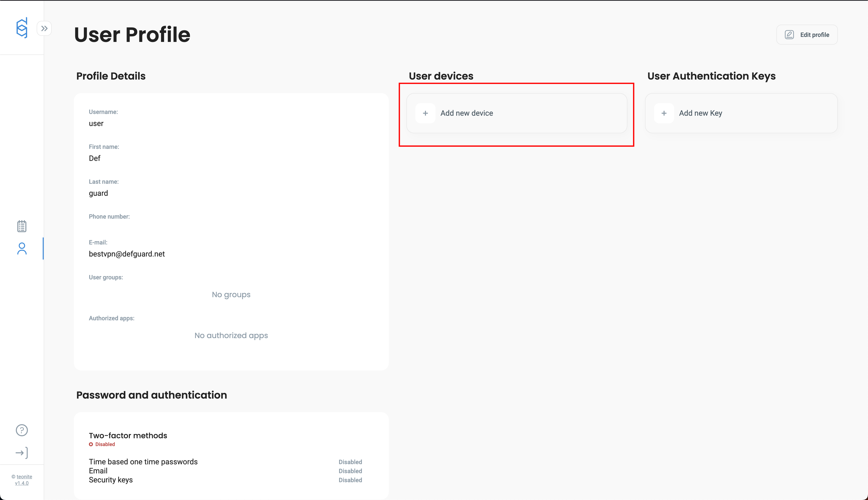Viewport: 868px width, 500px height.
Task: Click the pencil icon in Edit profile
Action: coord(789,35)
